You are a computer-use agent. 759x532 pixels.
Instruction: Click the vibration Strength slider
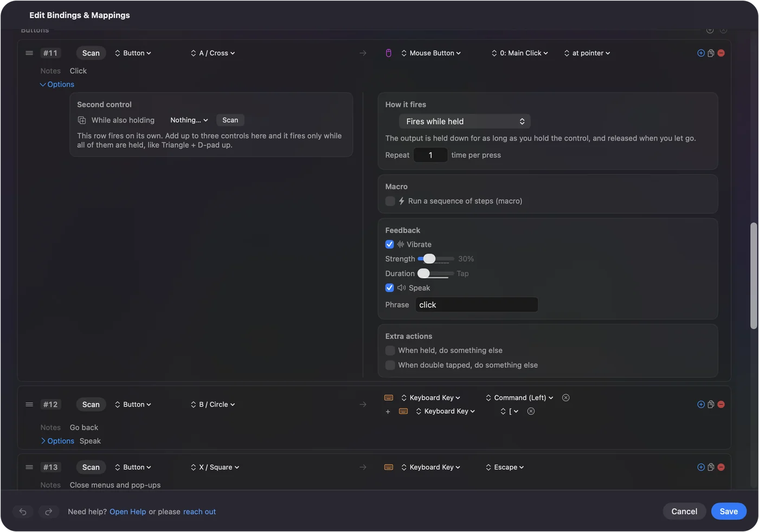pos(436,259)
